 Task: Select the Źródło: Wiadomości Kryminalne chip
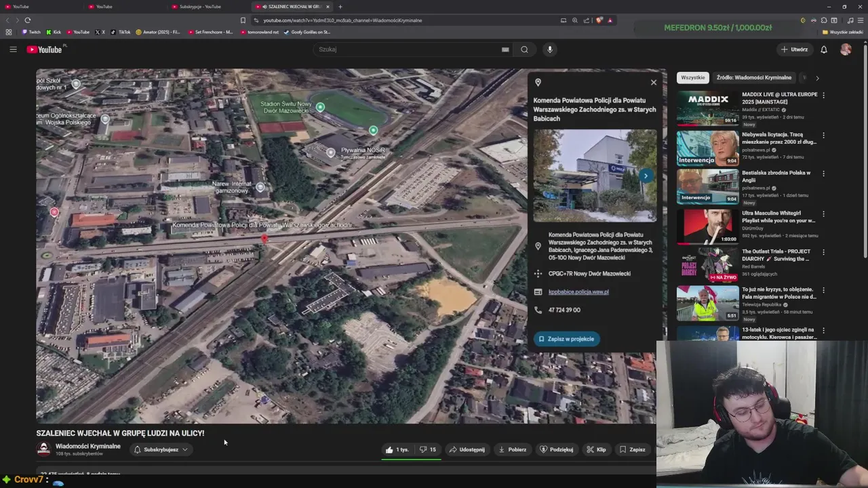coord(754,77)
